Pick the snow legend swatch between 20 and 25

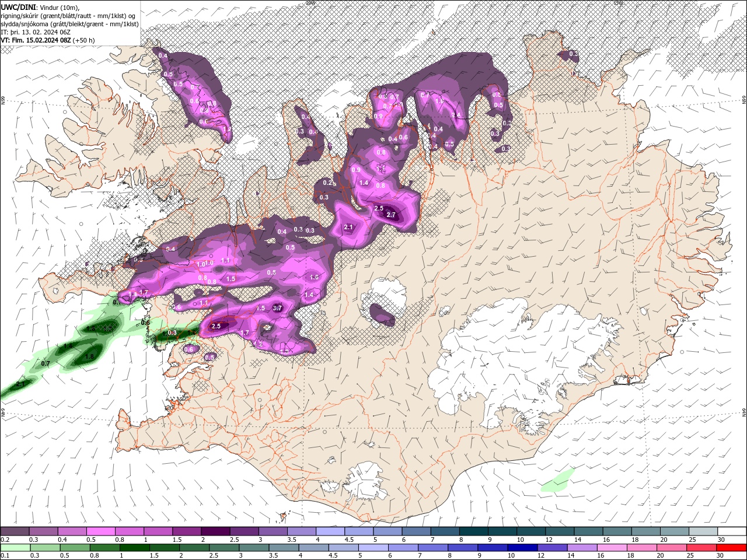pos(675,531)
